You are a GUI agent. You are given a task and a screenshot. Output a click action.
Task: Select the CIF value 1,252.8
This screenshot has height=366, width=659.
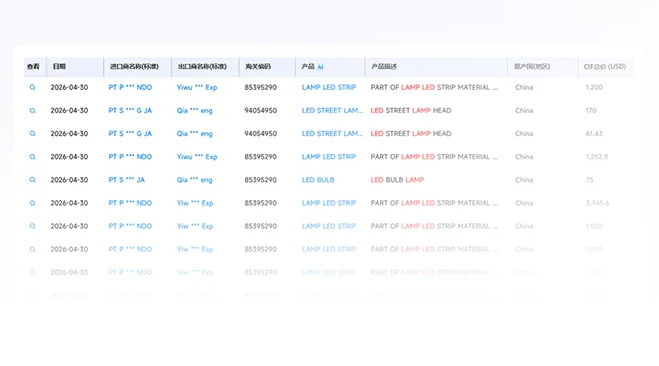[597, 157]
